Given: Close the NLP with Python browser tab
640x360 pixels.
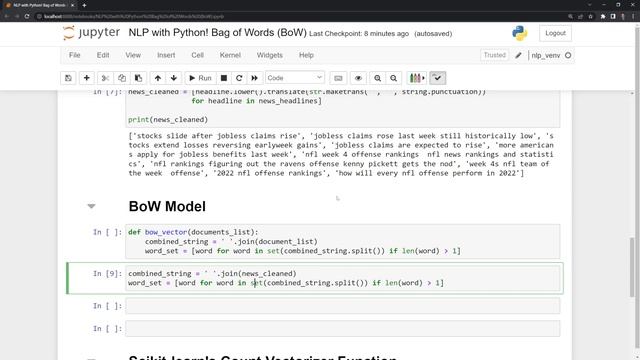Looking at the screenshot, I should [x=72, y=5].
